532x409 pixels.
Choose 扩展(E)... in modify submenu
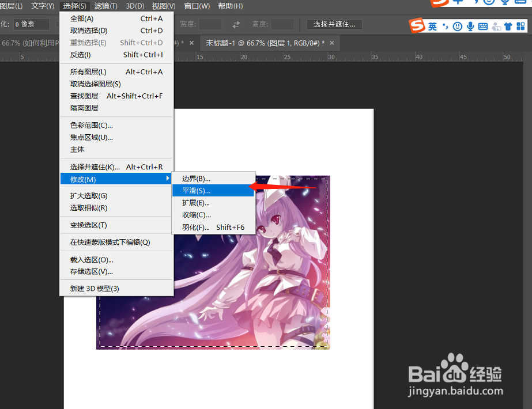tap(213, 203)
